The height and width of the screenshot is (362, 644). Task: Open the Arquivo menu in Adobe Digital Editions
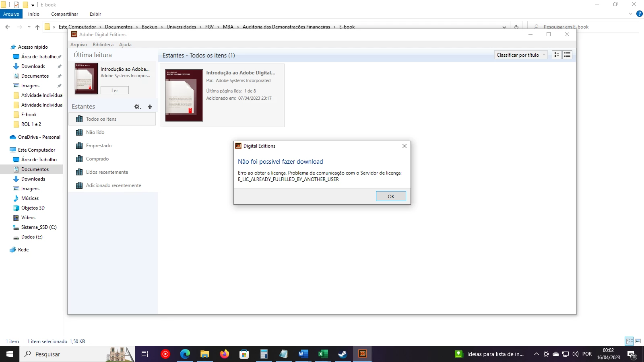(79, 45)
